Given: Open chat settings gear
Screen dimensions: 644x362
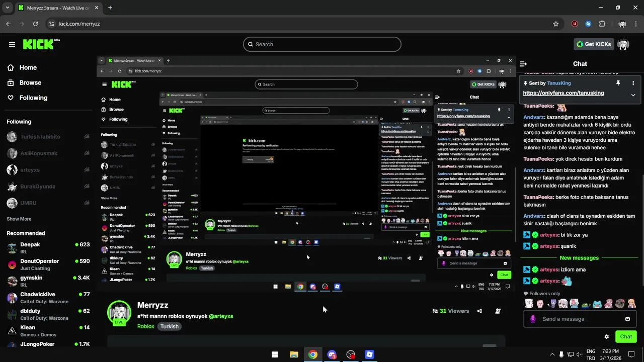Looking at the screenshot, I should (x=606, y=337).
